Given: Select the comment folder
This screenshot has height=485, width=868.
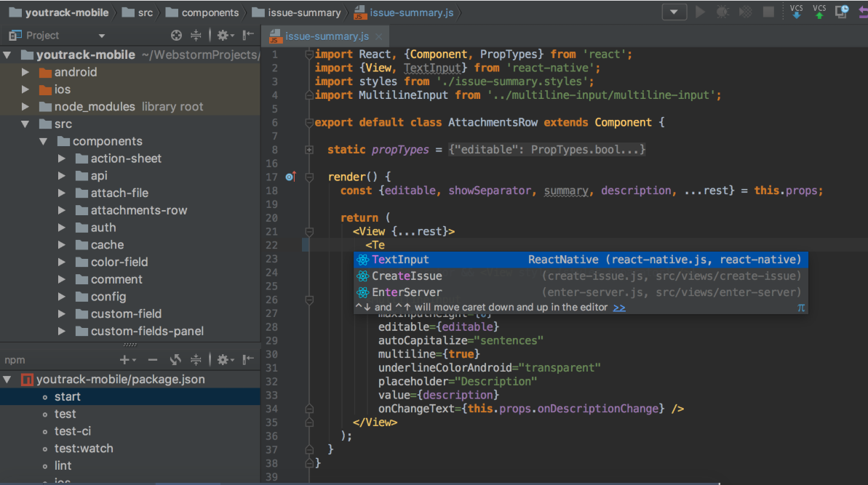Looking at the screenshot, I should pos(109,279).
